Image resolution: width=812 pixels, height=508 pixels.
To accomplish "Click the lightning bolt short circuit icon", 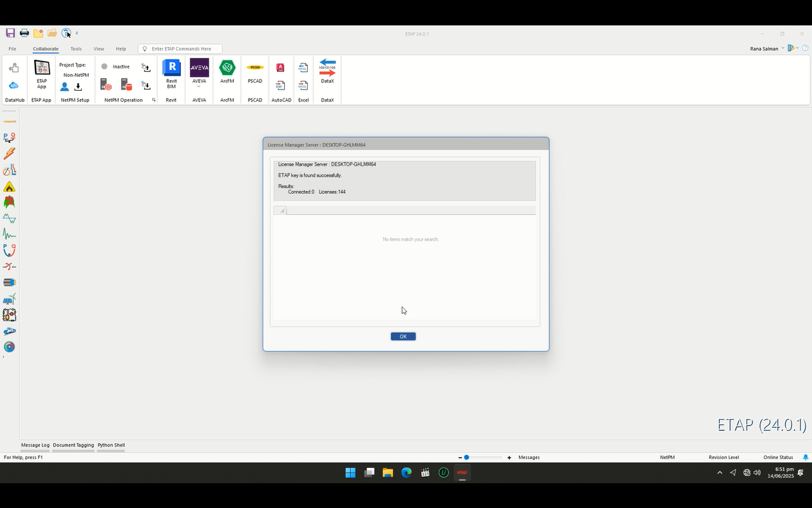I will [9, 154].
